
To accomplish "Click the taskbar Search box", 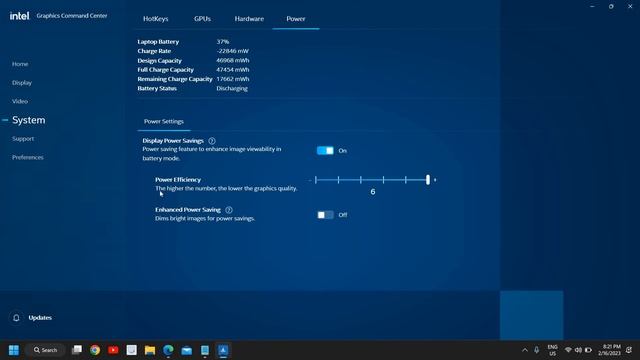I will coord(45,350).
